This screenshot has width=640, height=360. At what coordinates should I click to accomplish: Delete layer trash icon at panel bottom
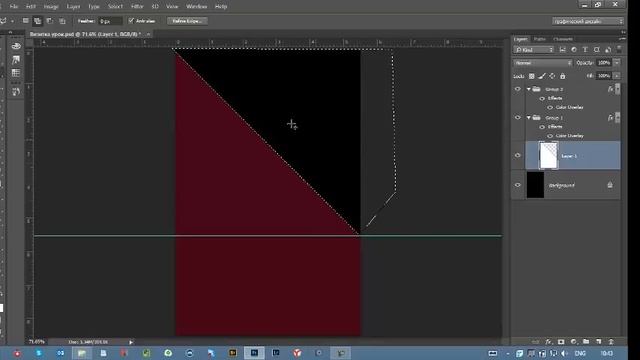coord(611,342)
